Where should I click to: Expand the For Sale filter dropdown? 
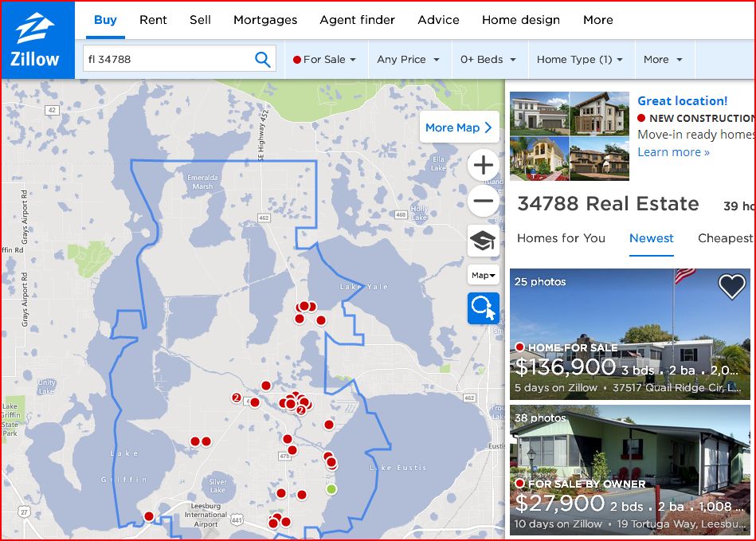pyautogui.click(x=327, y=59)
